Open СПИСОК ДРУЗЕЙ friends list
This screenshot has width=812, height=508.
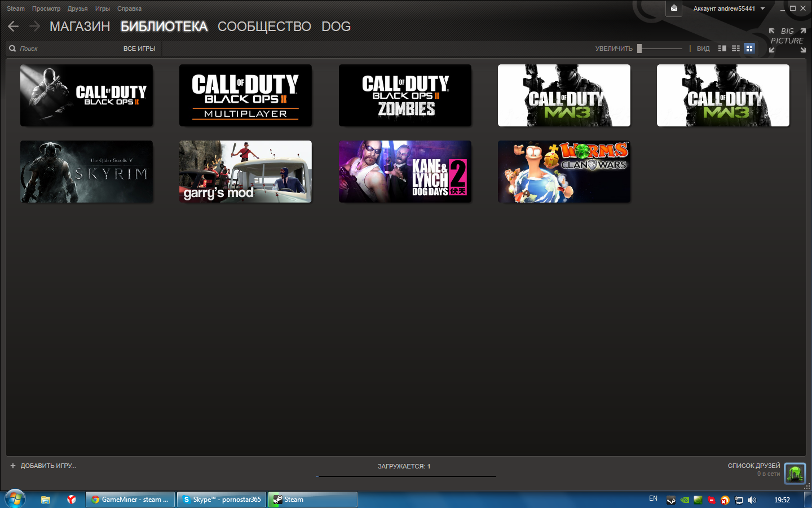click(x=754, y=466)
